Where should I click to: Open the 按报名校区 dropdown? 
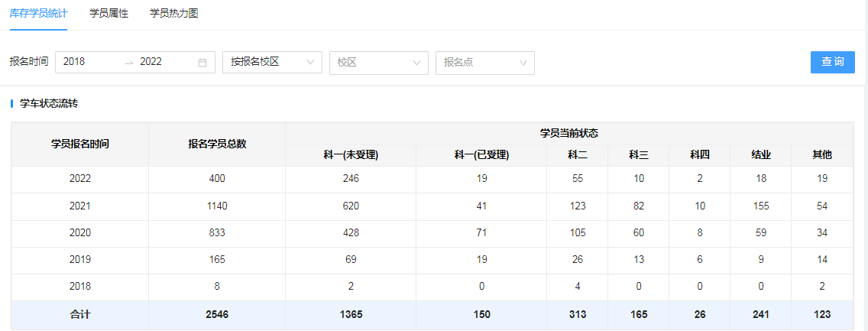(272, 63)
